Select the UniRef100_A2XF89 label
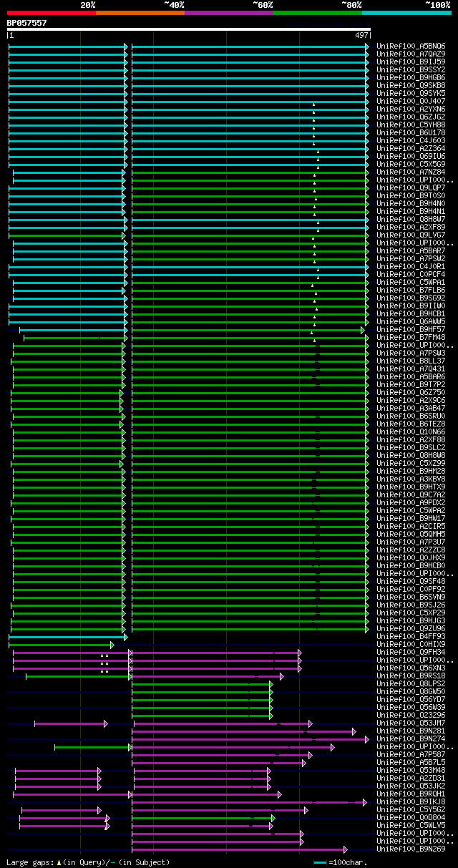The height and width of the screenshot is (868, 458). point(411,227)
